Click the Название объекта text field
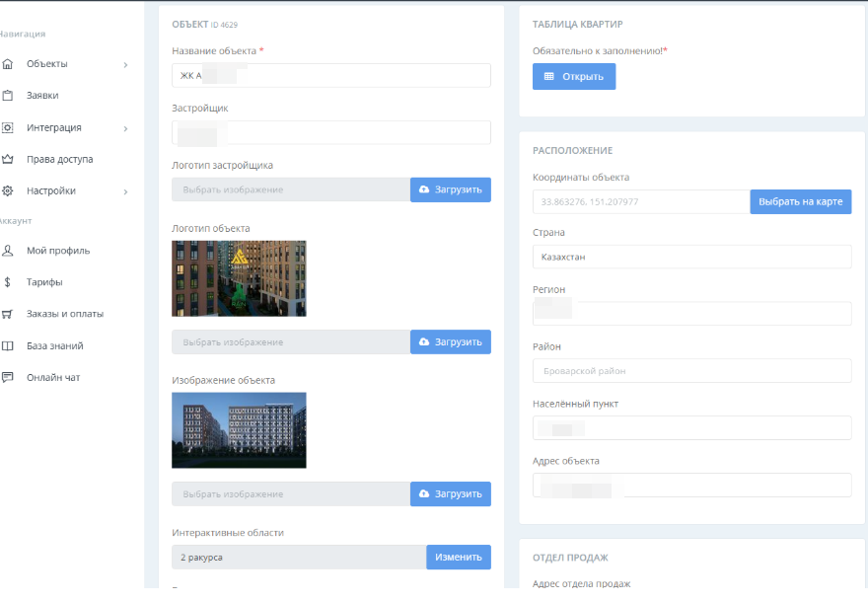The height and width of the screenshot is (602, 868). pyautogui.click(x=330, y=76)
